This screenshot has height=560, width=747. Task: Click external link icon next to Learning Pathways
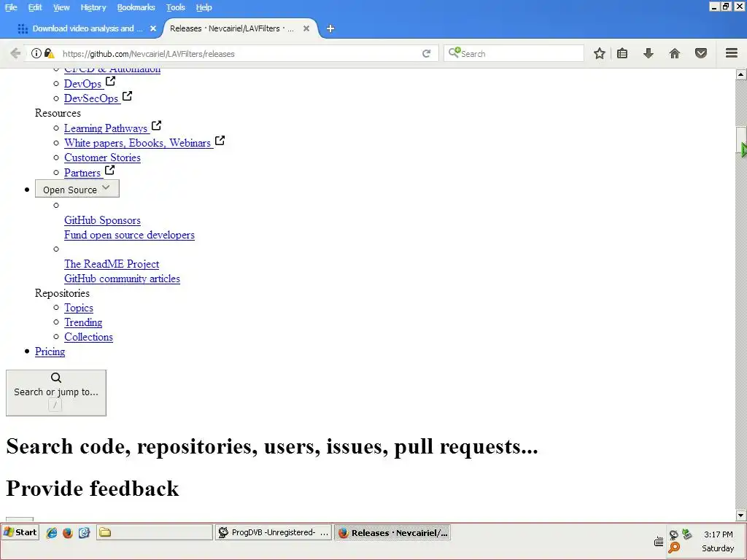click(156, 125)
